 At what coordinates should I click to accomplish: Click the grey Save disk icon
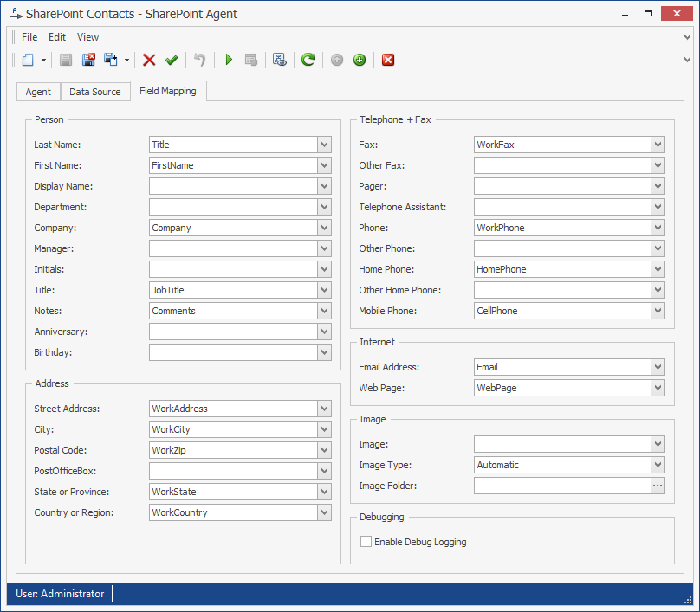[66, 60]
